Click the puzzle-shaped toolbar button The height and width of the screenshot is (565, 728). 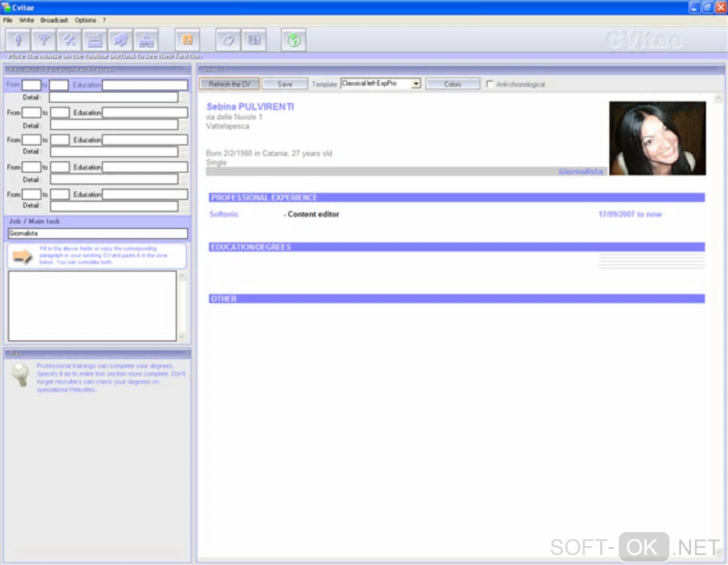pyautogui.click(x=121, y=40)
